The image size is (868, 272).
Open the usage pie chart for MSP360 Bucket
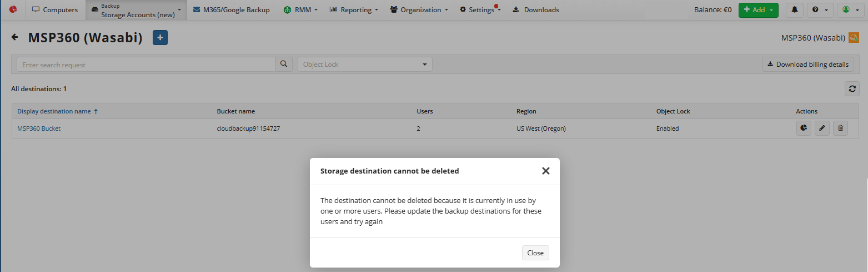coord(804,128)
